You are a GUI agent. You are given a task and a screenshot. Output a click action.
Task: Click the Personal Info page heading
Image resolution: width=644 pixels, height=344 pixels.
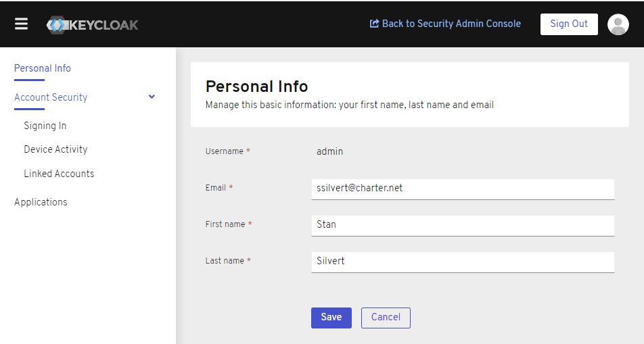click(x=256, y=87)
